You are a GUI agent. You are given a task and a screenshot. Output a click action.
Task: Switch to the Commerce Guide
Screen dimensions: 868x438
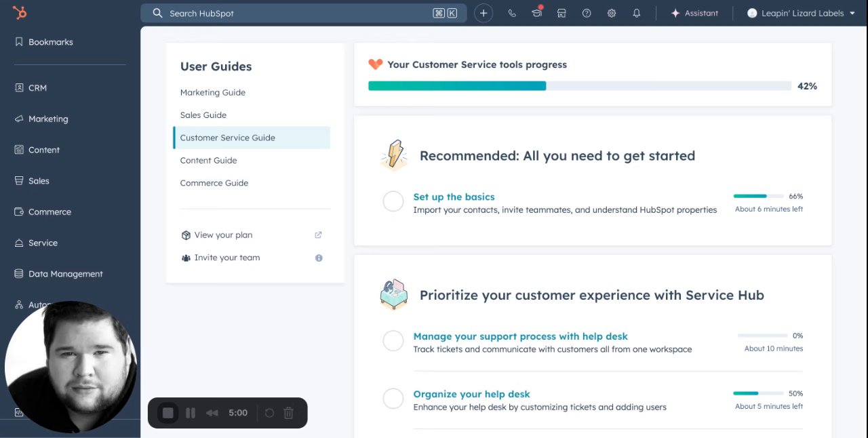tap(214, 183)
